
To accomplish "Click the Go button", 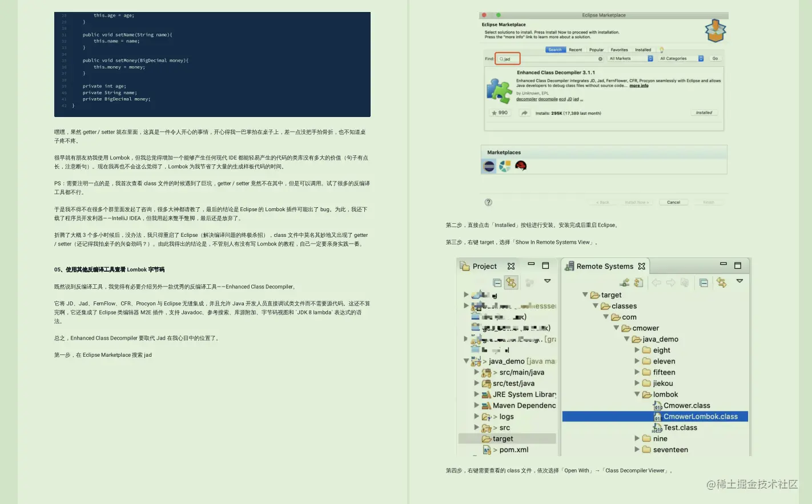I will [715, 58].
